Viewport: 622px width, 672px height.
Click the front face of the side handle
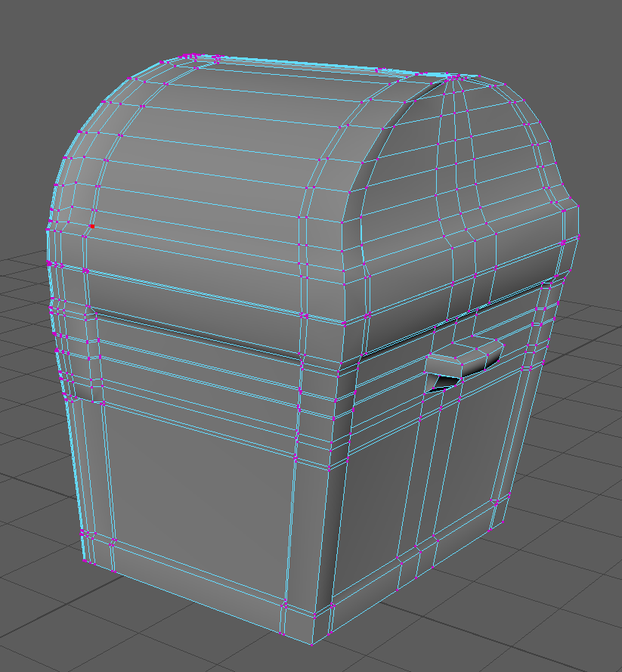point(461,367)
